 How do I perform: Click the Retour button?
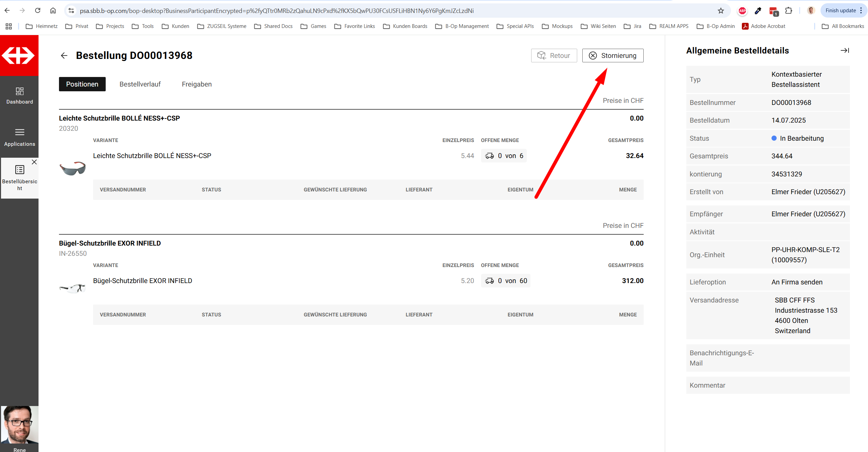point(554,56)
